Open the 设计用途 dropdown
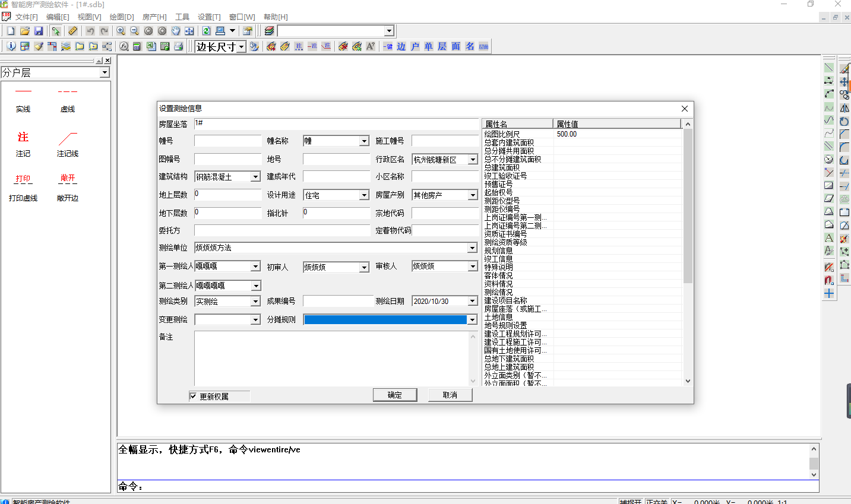Viewport: 851px width, 504px height. coord(364,195)
